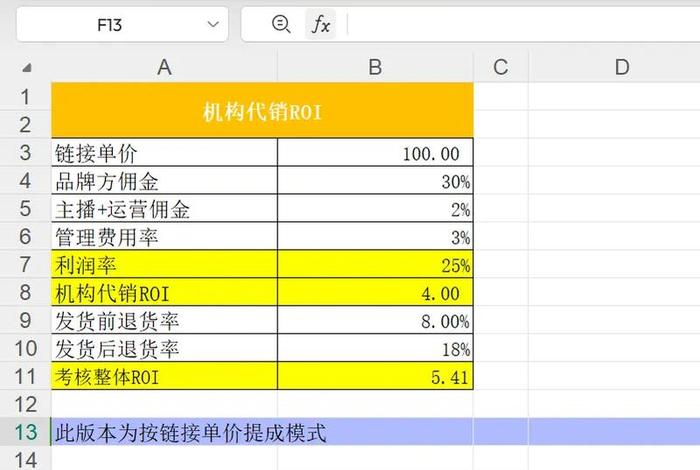Screen dimensions: 700x470
Task: Click cell 发货后退货率
Action: pyautogui.click(x=164, y=348)
